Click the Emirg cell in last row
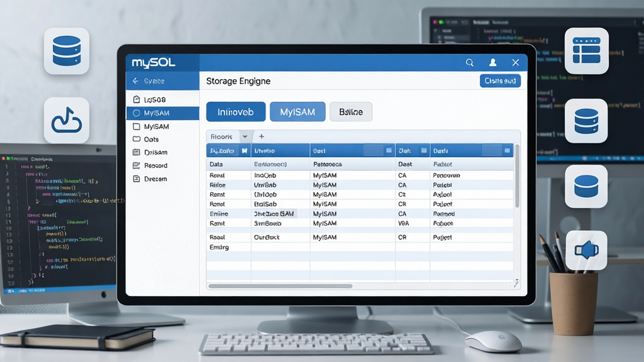 click(x=228, y=247)
